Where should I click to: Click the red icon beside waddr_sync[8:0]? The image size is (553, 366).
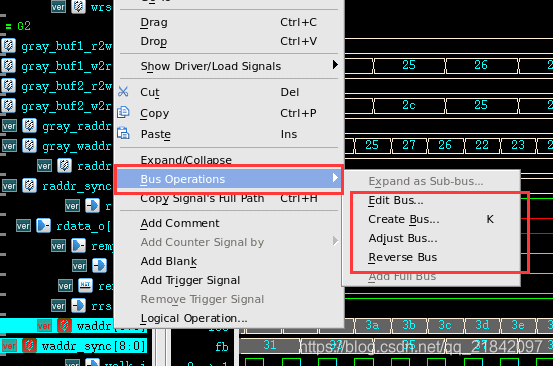coord(29,346)
